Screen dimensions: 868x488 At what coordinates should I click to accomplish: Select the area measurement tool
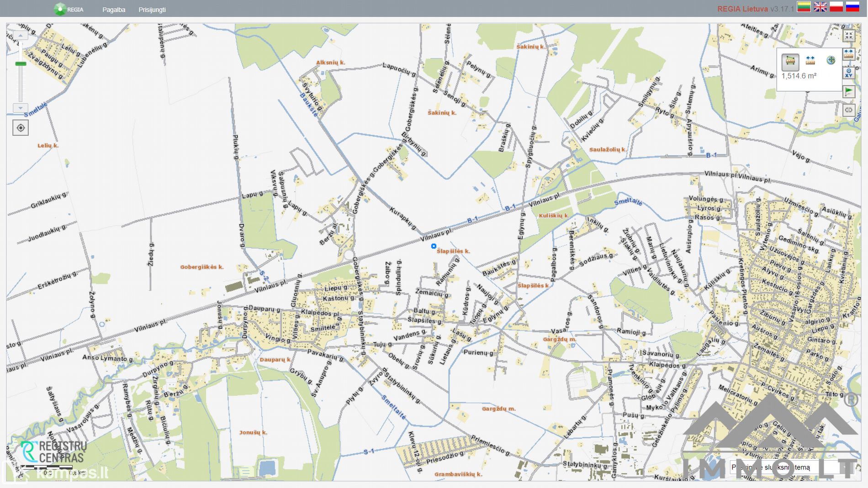pyautogui.click(x=790, y=61)
